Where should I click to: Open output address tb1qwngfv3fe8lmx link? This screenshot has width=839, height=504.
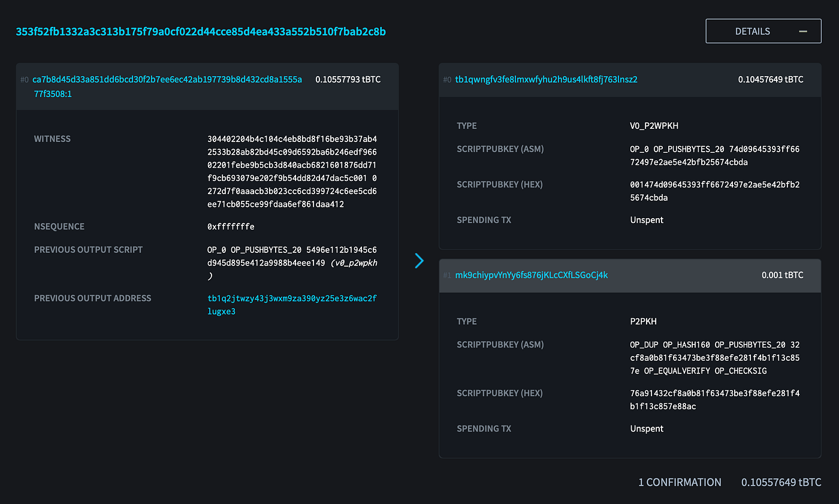coord(546,79)
